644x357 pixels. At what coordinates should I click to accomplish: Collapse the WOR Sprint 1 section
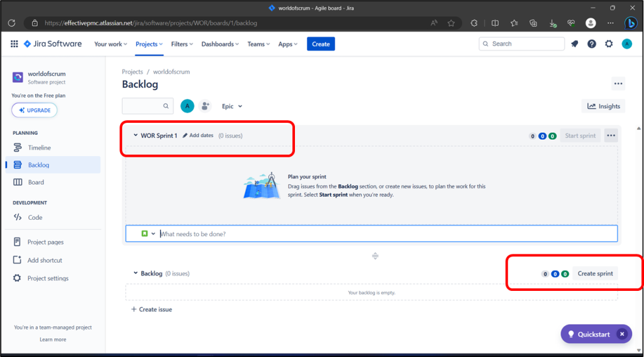(136, 135)
